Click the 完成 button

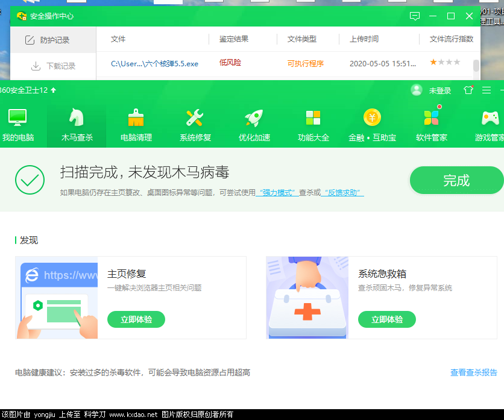[x=456, y=180]
